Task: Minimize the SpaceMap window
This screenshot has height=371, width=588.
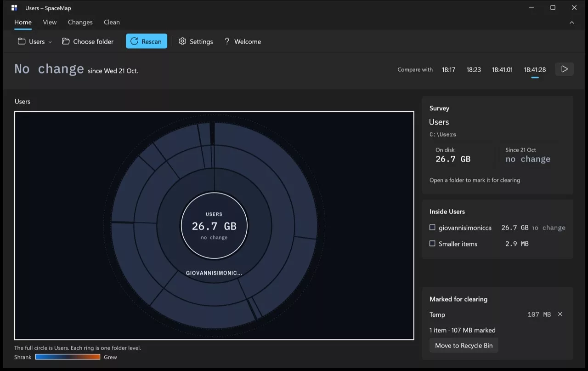Action: 531,8
